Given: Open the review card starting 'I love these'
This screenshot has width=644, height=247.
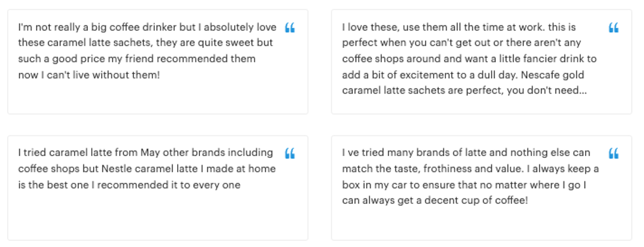Looking at the screenshot, I should tap(481, 62).
